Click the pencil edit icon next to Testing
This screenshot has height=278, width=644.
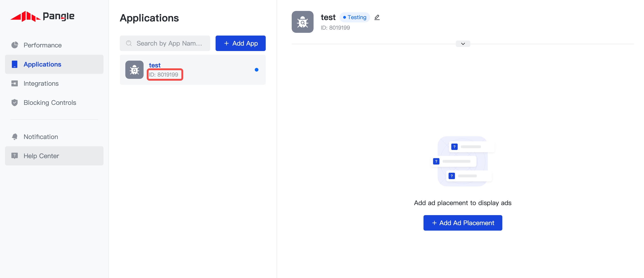(377, 17)
